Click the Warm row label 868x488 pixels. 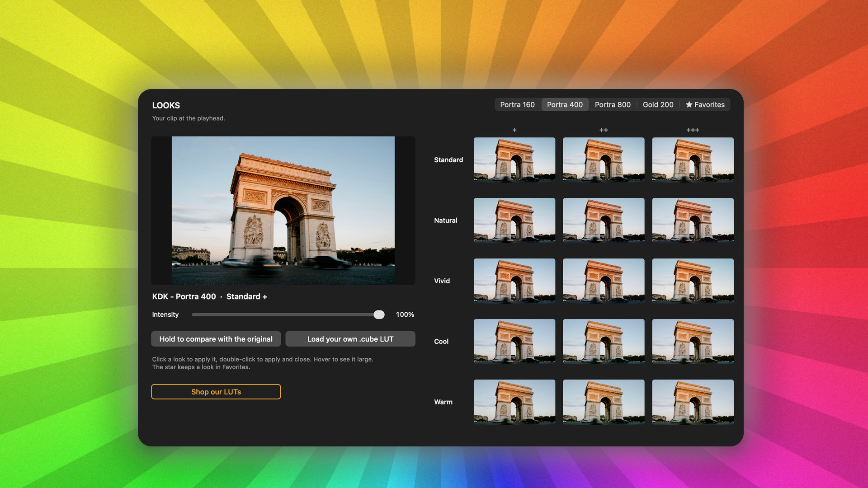443,402
